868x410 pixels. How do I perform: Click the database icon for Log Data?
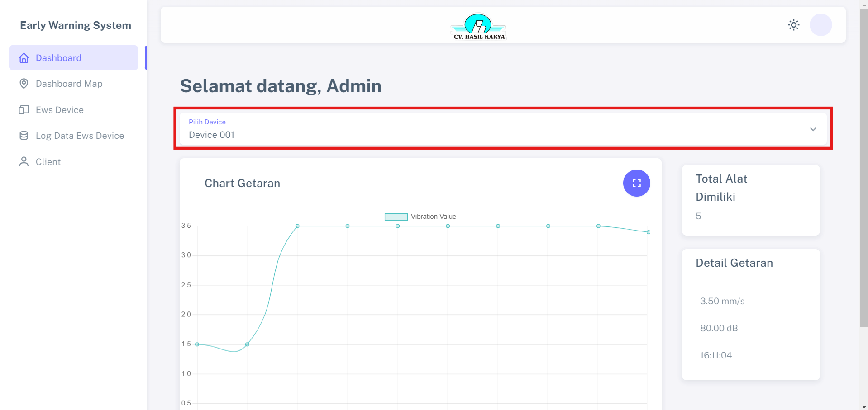tap(24, 136)
